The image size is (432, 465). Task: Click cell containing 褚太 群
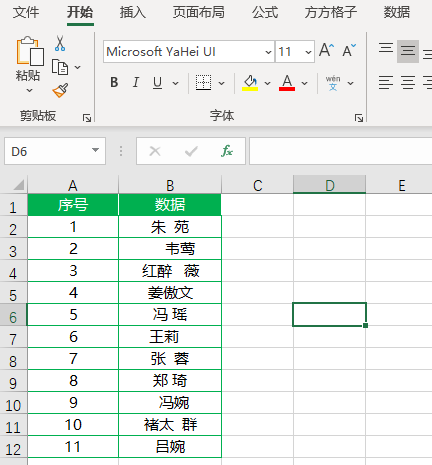170,425
